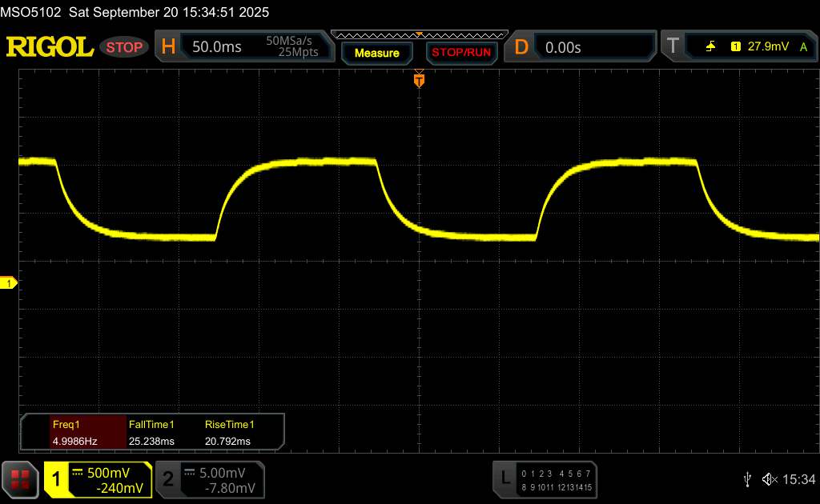This screenshot has width=820, height=504.
Task: Toggle the muted speaker sound icon
Action: click(770, 479)
